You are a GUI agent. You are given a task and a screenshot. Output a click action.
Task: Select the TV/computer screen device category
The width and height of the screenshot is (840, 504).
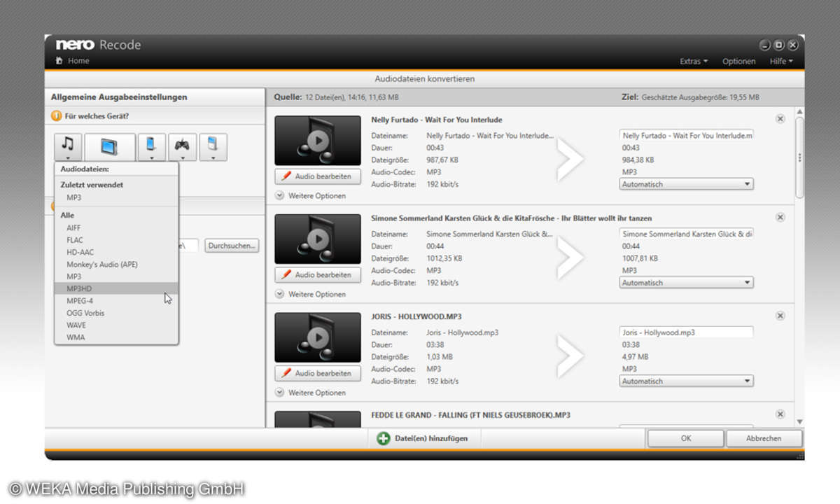[110, 147]
